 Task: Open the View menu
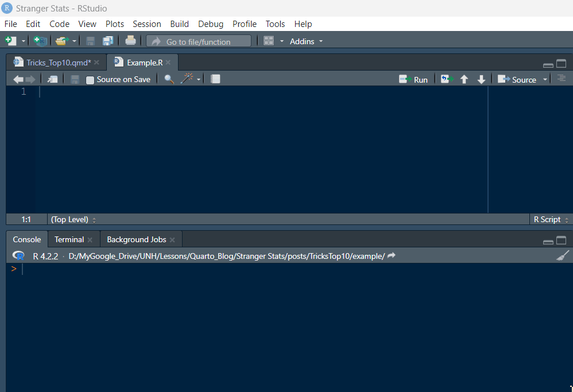tap(87, 24)
